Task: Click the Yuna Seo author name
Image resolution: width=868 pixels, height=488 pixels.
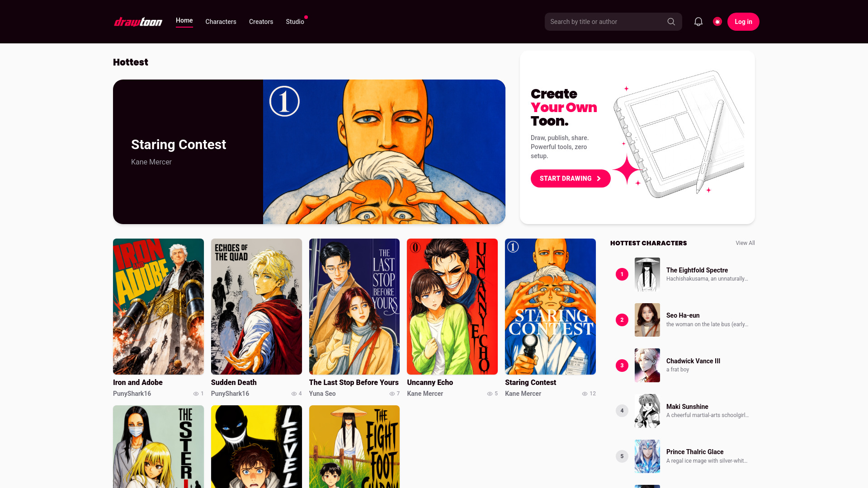Action: pyautogui.click(x=322, y=394)
